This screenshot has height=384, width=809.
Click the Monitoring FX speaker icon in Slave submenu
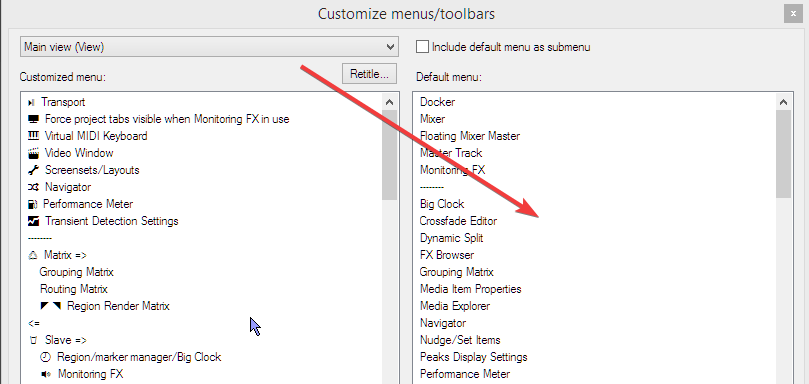coord(46,374)
